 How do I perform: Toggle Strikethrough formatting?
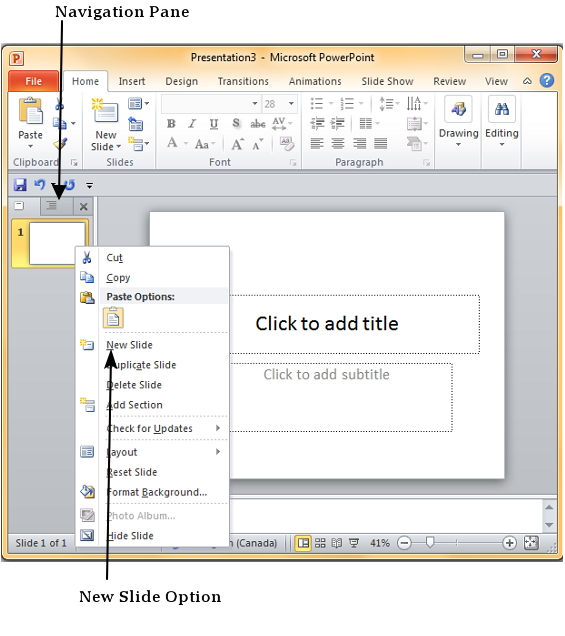[258, 124]
